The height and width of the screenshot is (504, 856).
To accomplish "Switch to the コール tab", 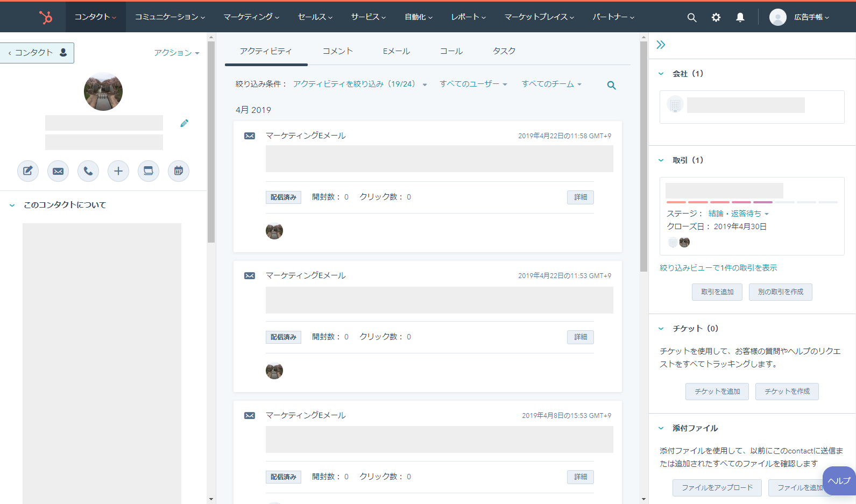I will pos(451,51).
